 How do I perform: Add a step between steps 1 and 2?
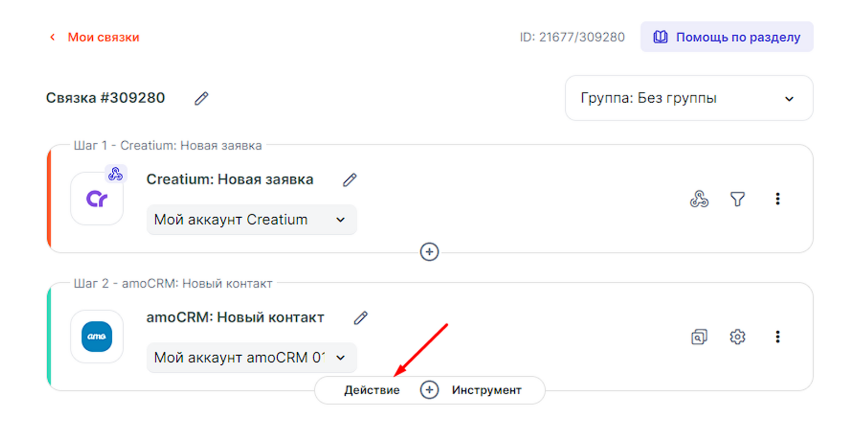tap(429, 252)
